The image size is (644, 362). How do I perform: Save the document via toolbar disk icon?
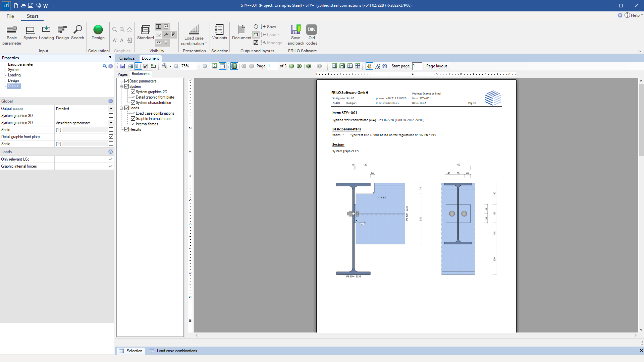pos(123,66)
